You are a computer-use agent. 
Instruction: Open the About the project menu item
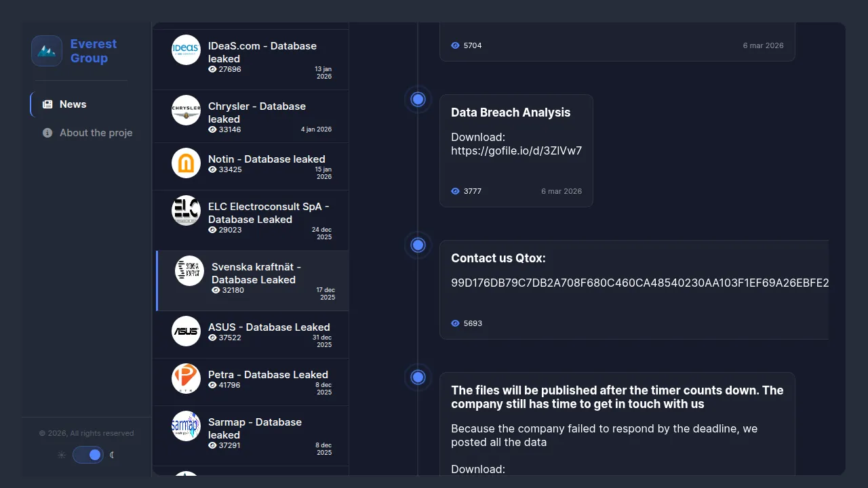coord(96,133)
